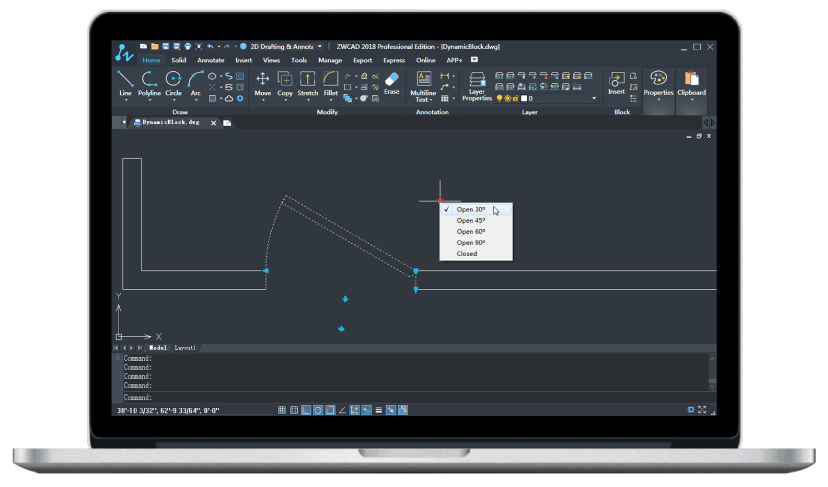
Task: Click the full screen icon in status bar
Action: (x=702, y=409)
